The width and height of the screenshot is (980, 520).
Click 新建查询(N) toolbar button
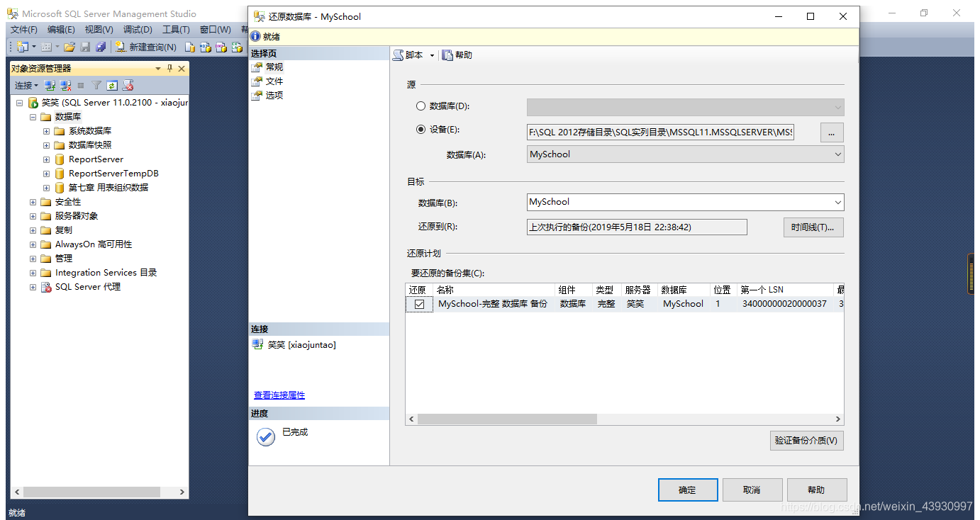pyautogui.click(x=146, y=47)
